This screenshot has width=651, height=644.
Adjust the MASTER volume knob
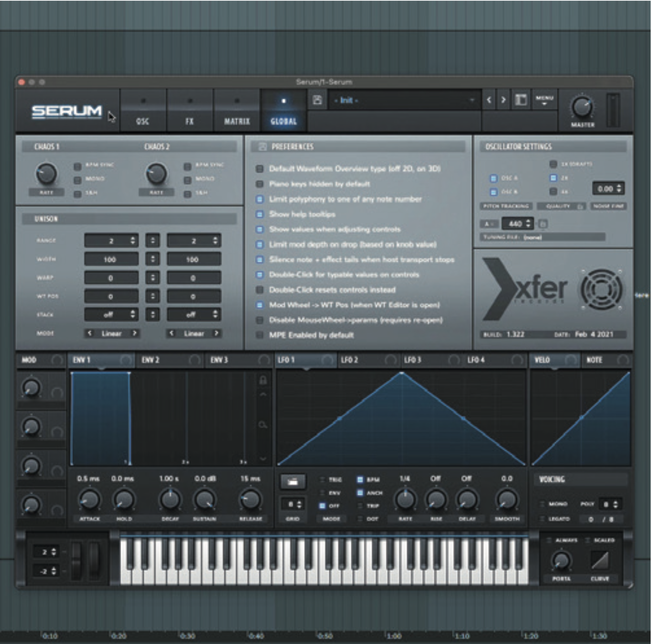point(582,107)
